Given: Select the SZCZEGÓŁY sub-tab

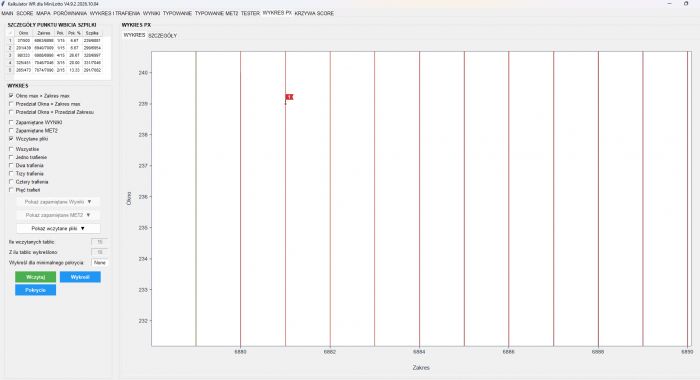Looking at the screenshot, I should tap(162, 36).
